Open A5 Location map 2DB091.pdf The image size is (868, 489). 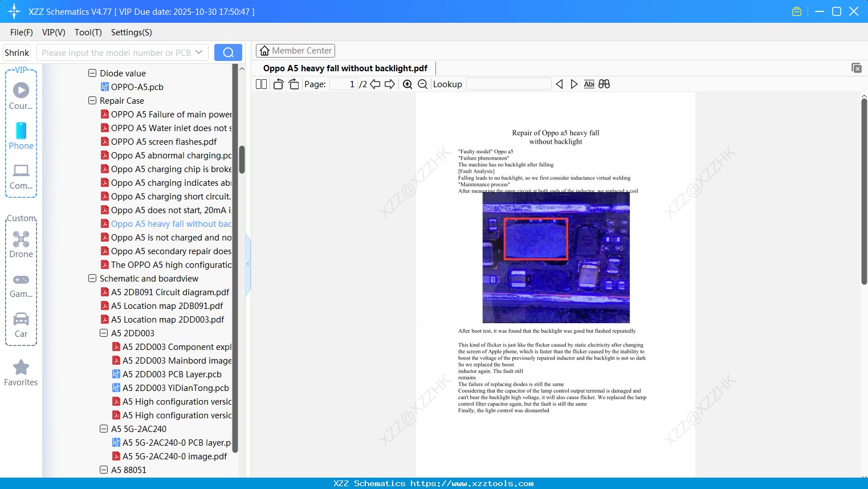click(162, 305)
